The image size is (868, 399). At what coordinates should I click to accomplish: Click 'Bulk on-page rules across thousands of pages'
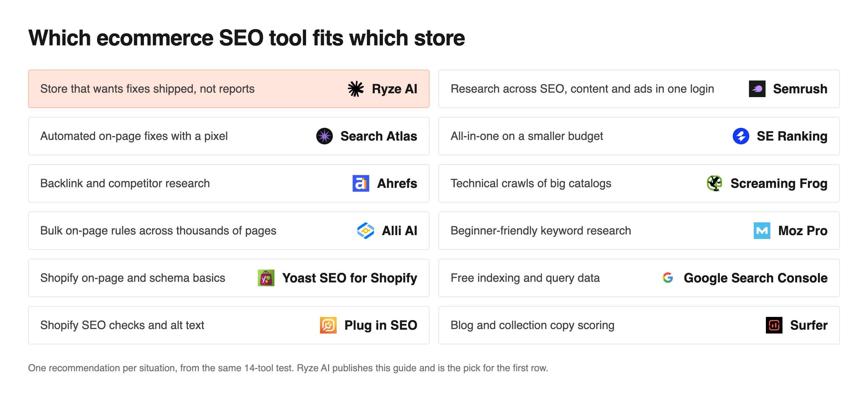tap(158, 230)
